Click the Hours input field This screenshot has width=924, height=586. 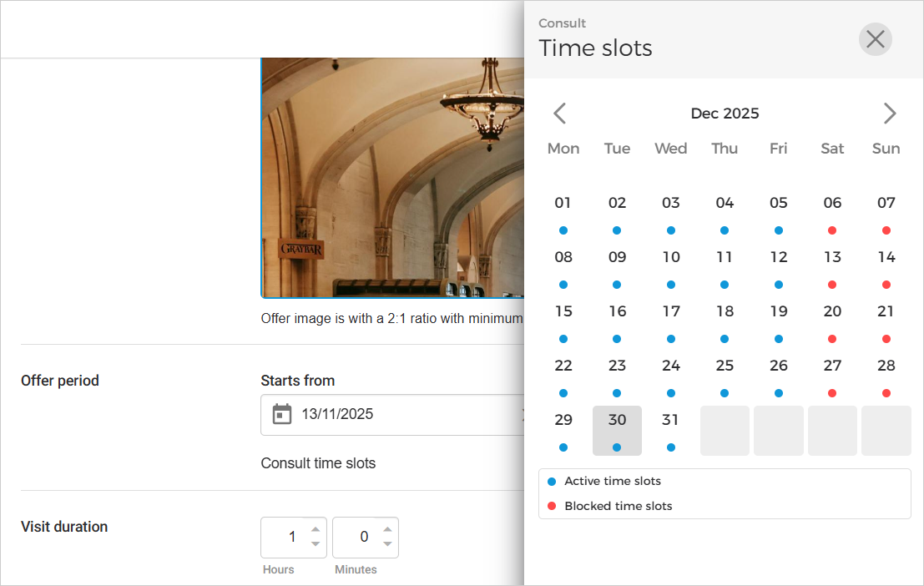click(x=284, y=537)
